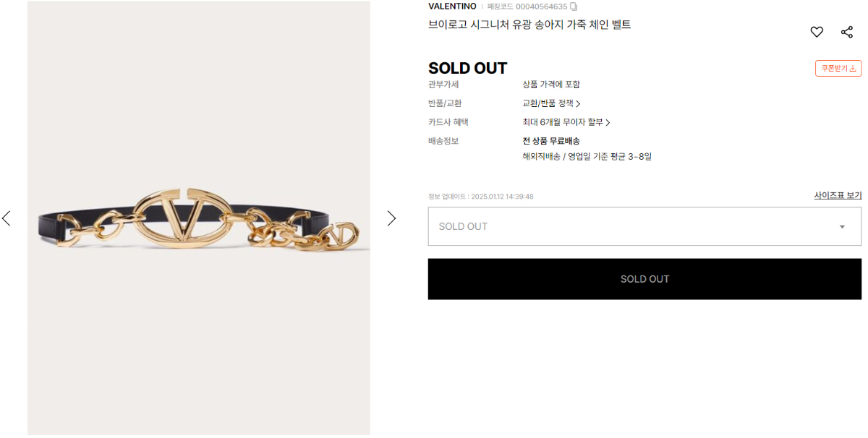This screenshot has height=438, width=868.
Task: Download coupon via 쿠폰받기 button
Action: pyautogui.click(x=838, y=68)
